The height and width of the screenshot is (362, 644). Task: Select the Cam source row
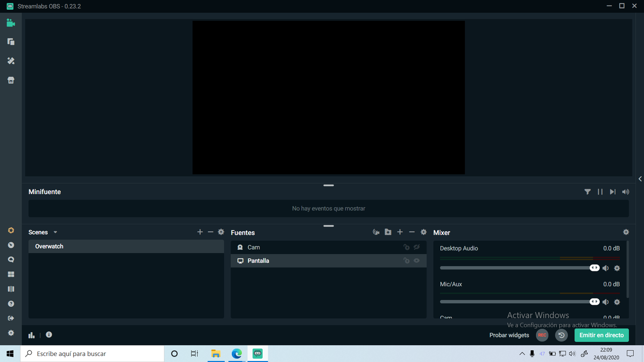click(329, 247)
